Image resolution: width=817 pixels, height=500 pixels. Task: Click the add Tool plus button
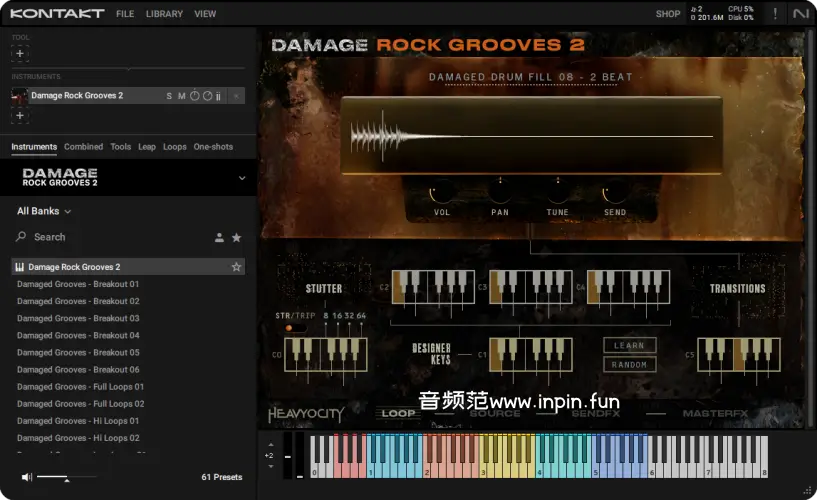20,53
